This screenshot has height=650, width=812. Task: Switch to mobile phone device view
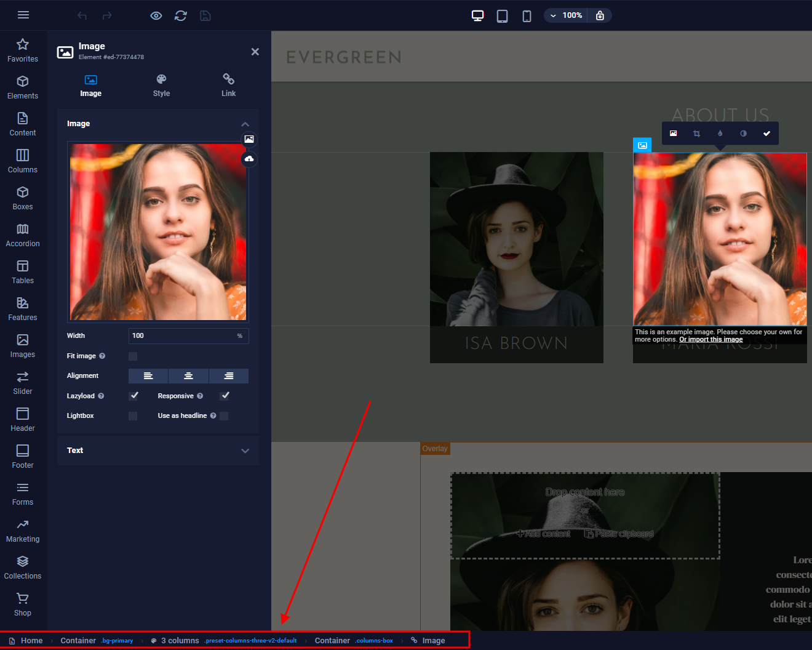tap(527, 15)
